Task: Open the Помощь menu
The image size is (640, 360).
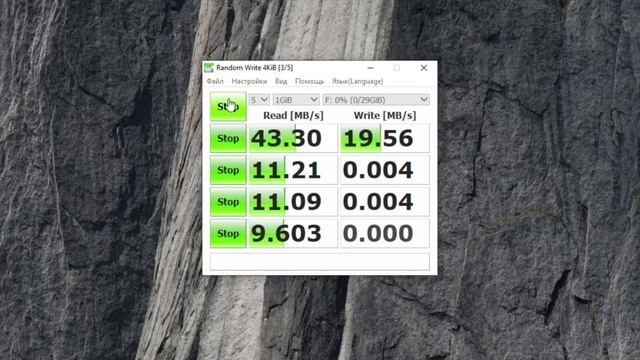Action: click(x=309, y=81)
